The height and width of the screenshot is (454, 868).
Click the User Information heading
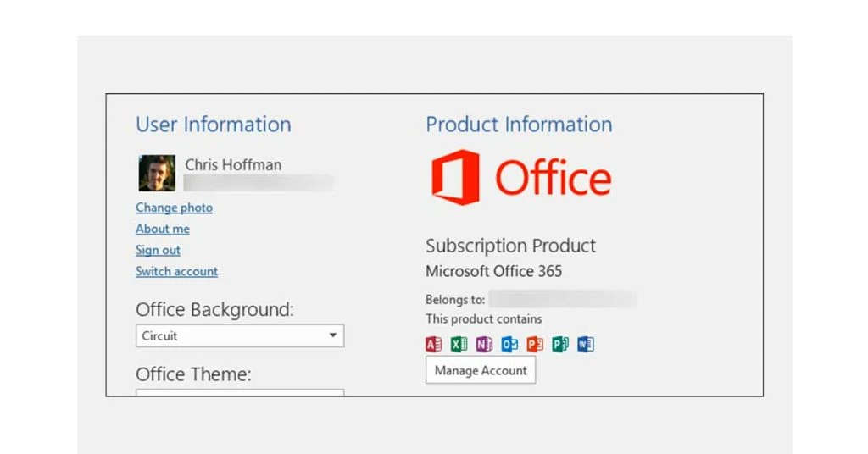213,125
